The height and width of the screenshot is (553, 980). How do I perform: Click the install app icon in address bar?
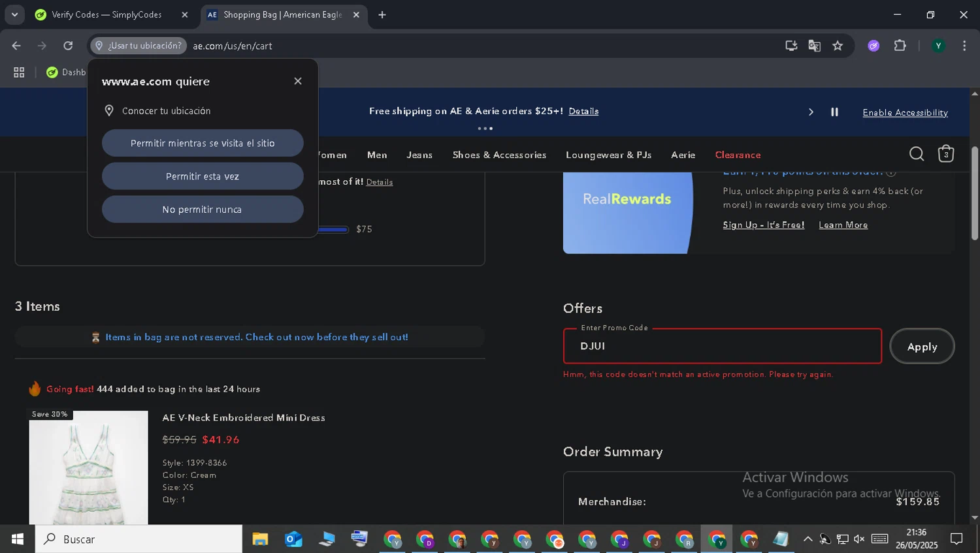pyautogui.click(x=791, y=46)
